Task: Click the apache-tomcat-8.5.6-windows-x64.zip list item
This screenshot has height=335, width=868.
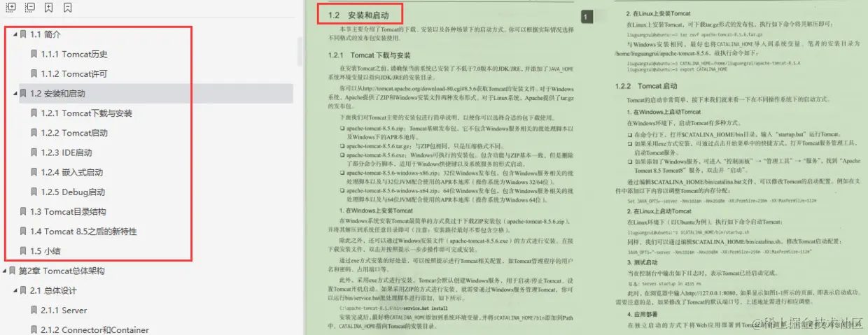Action: (456, 195)
